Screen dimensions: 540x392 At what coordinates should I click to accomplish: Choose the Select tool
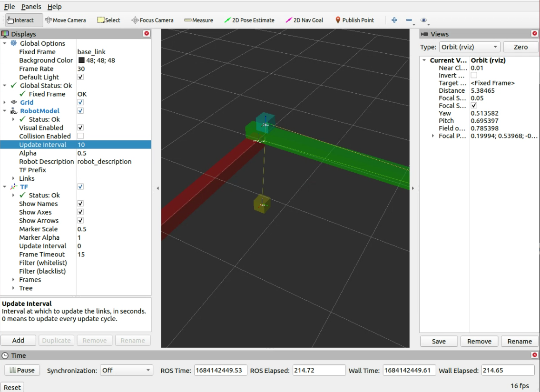click(x=108, y=20)
